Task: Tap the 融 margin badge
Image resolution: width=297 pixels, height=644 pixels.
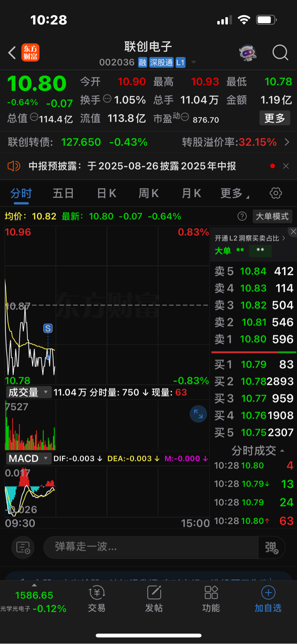Action: tap(143, 62)
